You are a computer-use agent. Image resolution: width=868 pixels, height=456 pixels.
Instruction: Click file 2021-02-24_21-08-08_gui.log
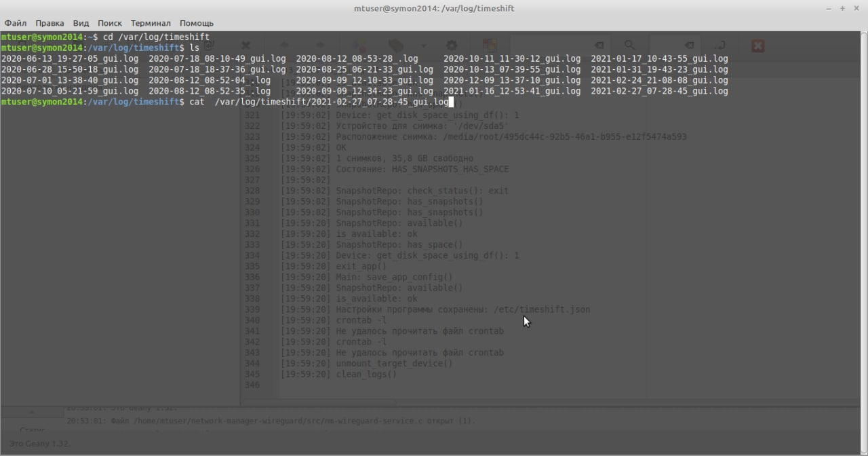click(x=659, y=80)
